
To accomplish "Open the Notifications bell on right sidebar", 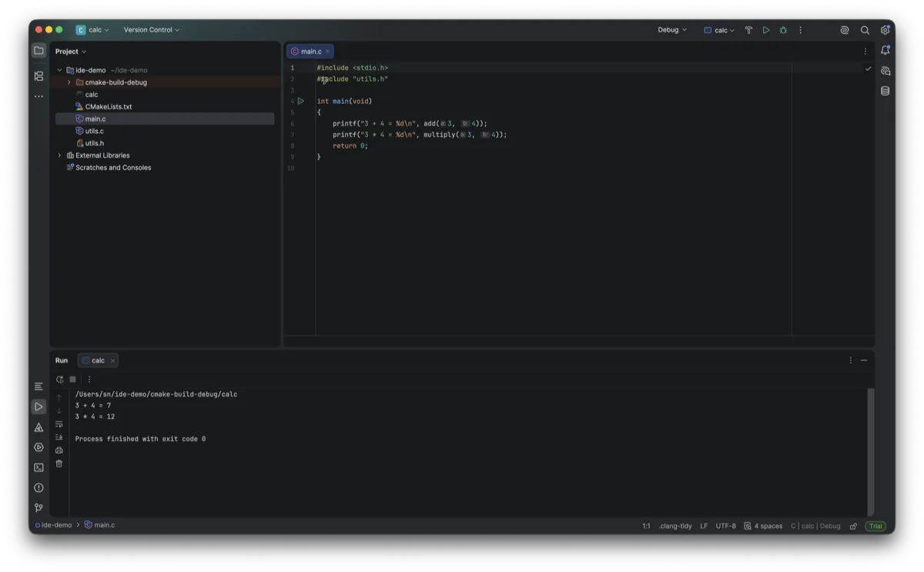I will tap(885, 51).
